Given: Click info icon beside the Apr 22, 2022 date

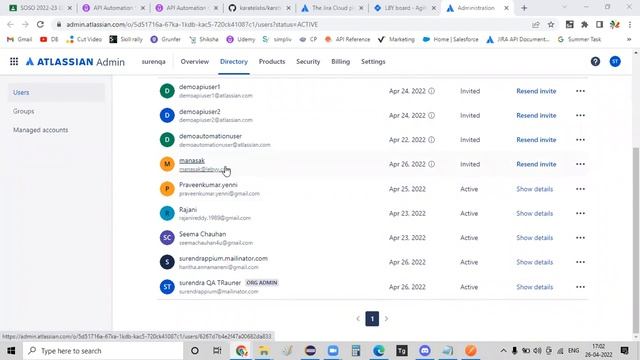Looking at the screenshot, I should [x=431, y=140].
